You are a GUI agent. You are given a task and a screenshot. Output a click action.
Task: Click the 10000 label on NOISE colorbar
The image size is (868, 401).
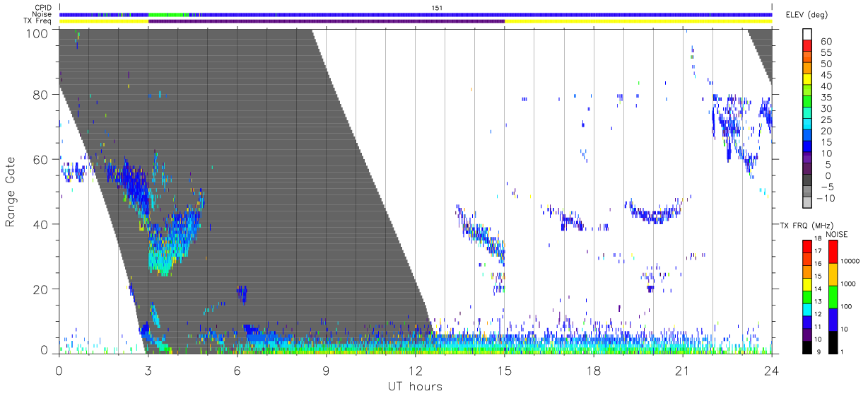pyautogui.click(x=852, y=261)
